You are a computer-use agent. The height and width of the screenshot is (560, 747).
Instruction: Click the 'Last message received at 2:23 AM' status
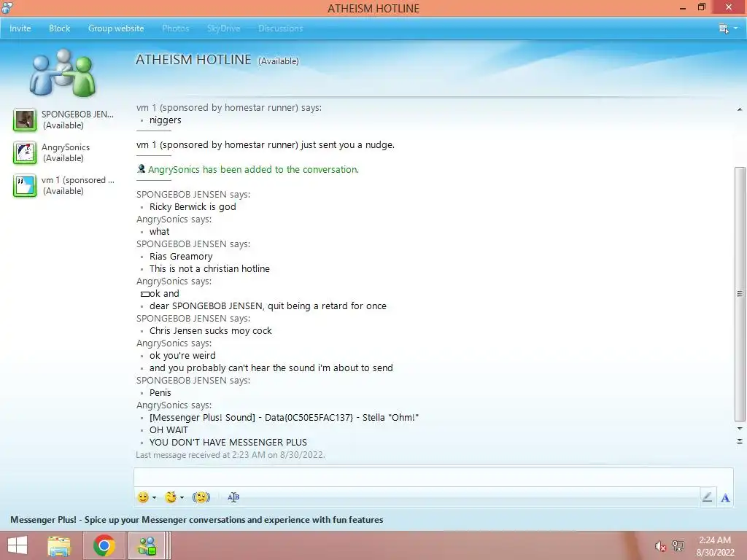coord(230,455)
